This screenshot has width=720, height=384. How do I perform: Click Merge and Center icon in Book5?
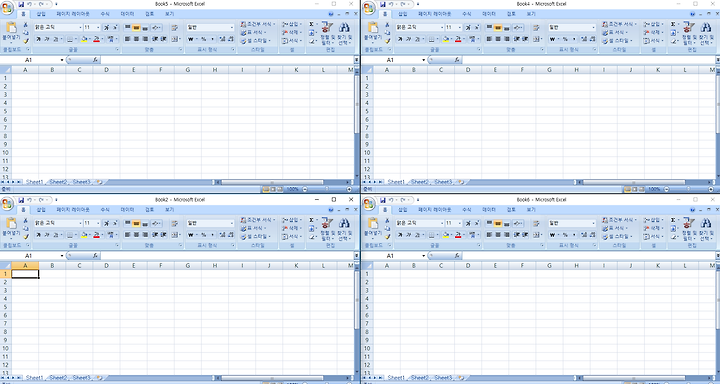[x=174, y=39]
